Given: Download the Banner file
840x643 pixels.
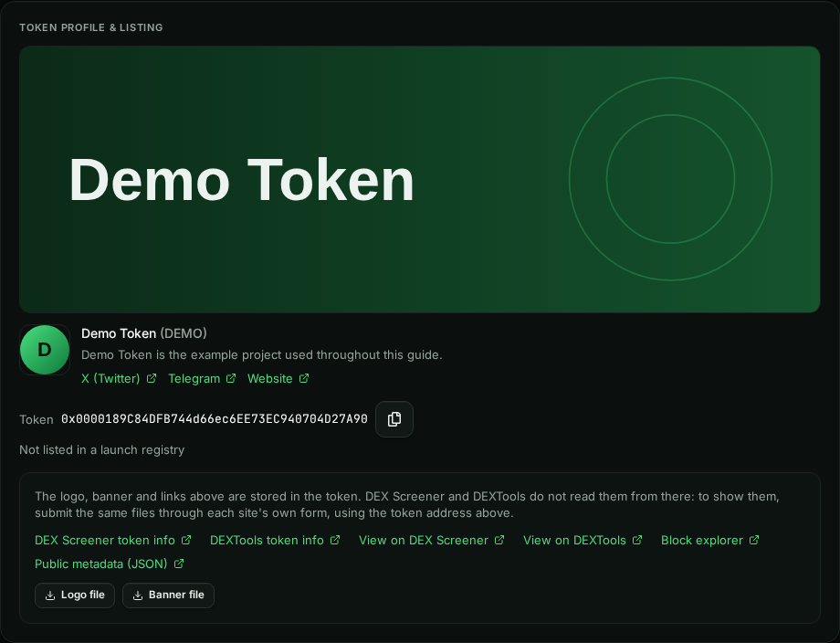Looking at the screenshot, I should pos(168,596).
